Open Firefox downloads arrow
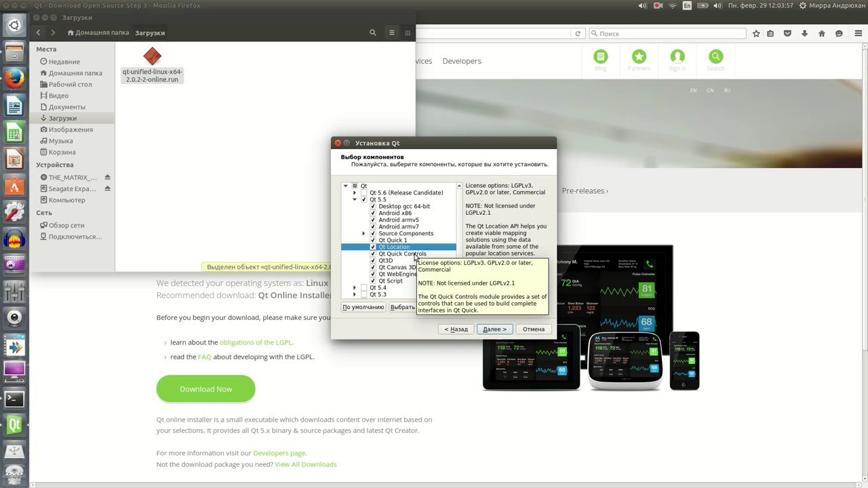 coord(804,33)
